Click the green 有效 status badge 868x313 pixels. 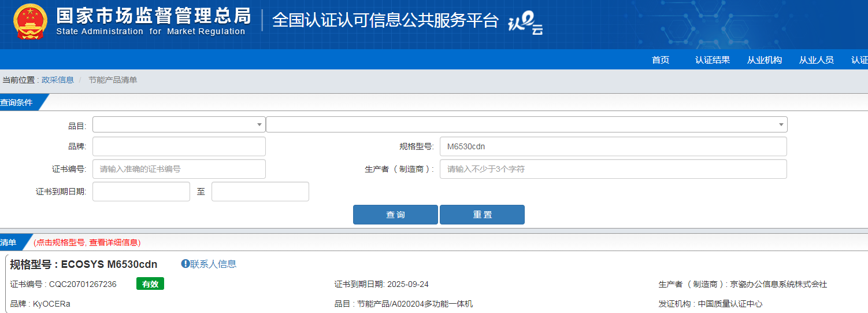click(x=150, y=283)
